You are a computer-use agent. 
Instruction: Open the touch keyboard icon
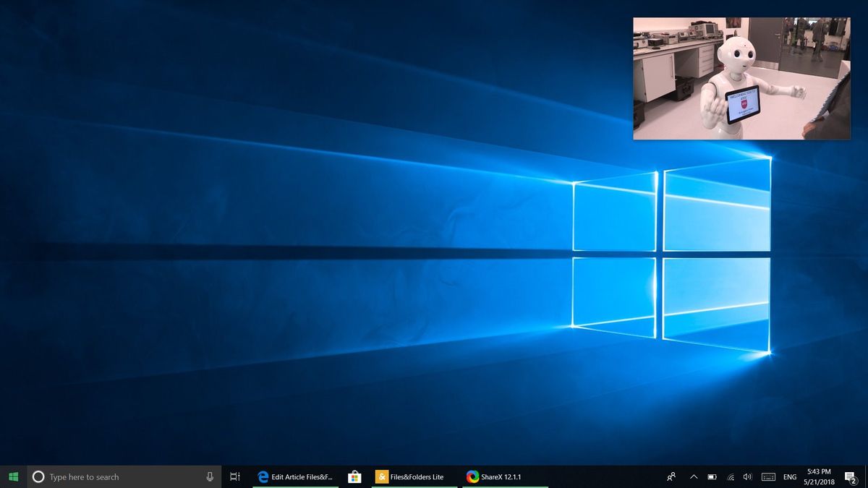click(768, 476)
